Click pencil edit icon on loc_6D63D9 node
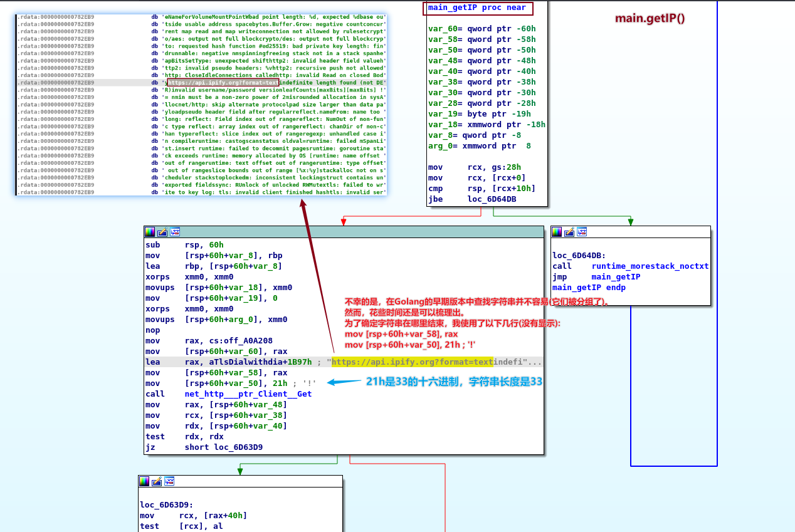Image resolution: width=795 pixels, height=532 pixels. 157,481
